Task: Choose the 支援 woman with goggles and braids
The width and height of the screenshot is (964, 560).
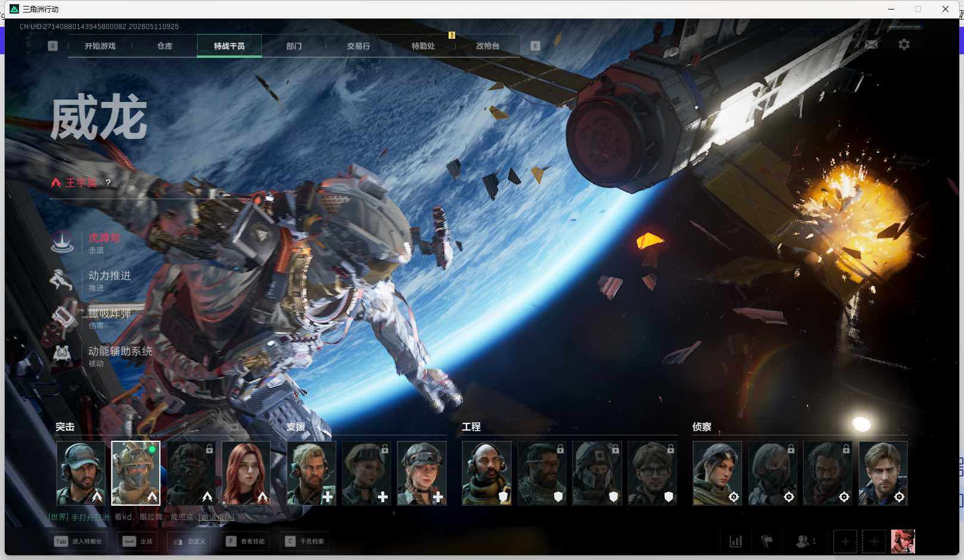Action: coord(421,473)
